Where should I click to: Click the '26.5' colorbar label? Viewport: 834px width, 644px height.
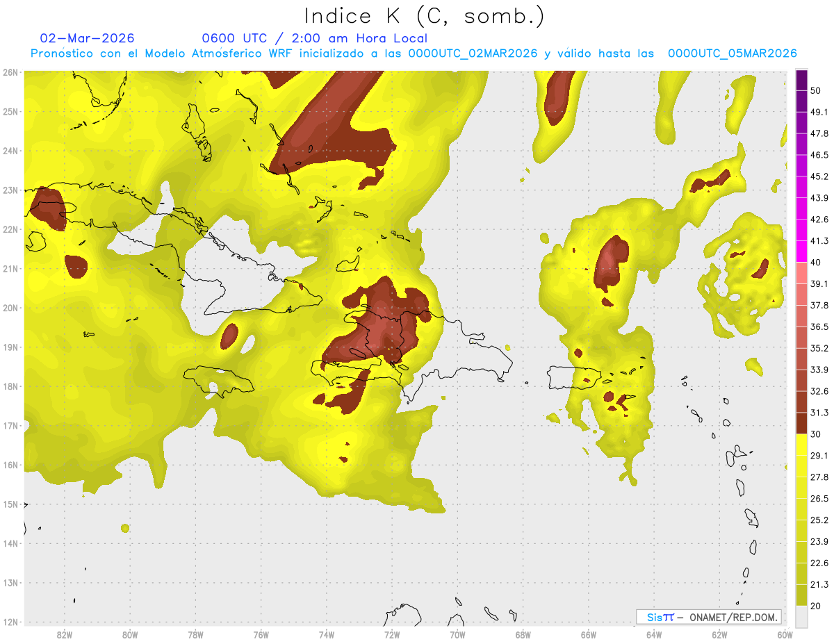819,498
